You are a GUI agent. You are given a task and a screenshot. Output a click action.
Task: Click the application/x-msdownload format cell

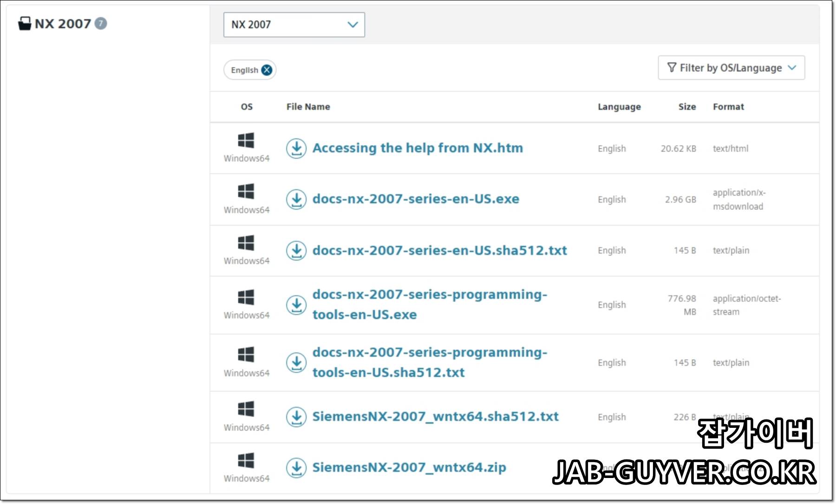point(739,199)
